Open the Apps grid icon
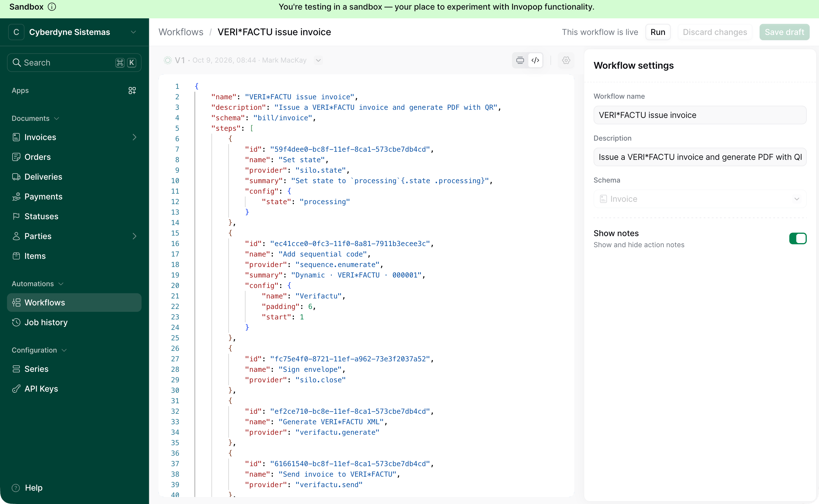 click(x=132, y=90)
